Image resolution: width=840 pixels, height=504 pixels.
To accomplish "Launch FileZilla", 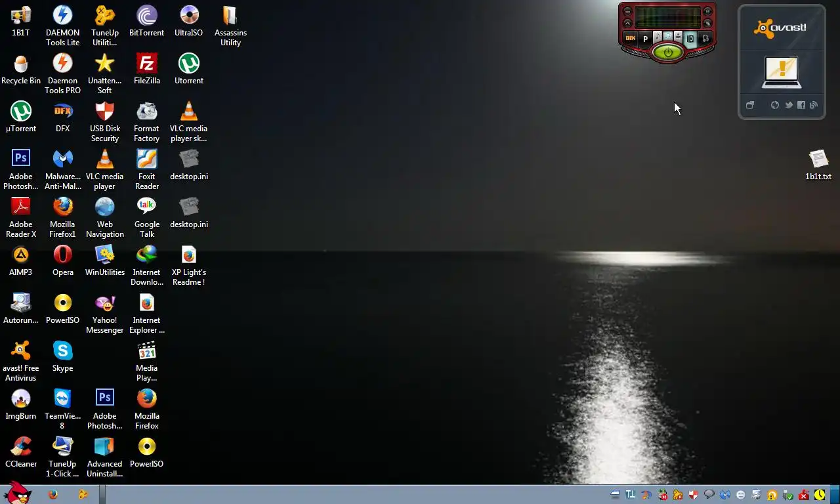I will coord(147,68).
